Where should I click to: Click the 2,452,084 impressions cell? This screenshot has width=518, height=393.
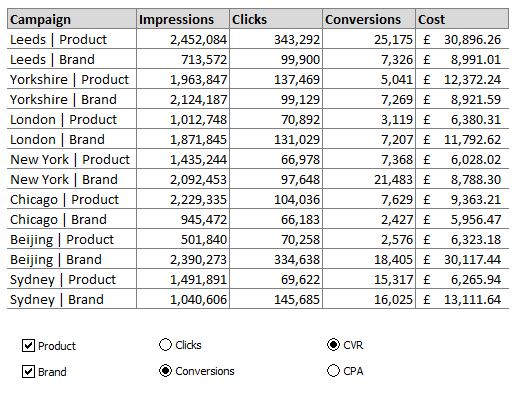(x=183, y=39)
